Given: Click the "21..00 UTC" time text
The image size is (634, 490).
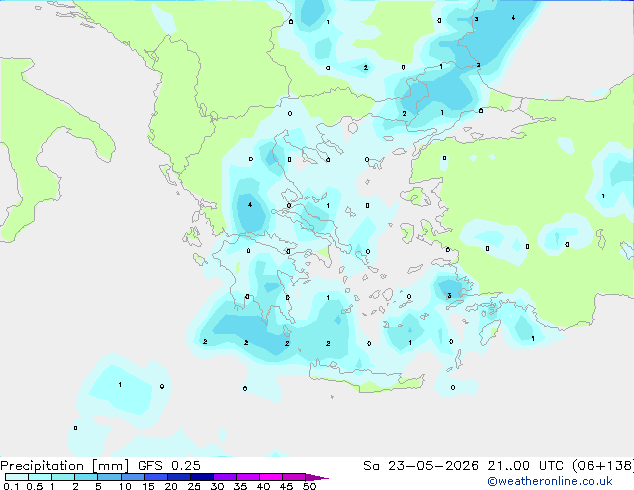Looking at the screenshot, I should click(525, 466).
